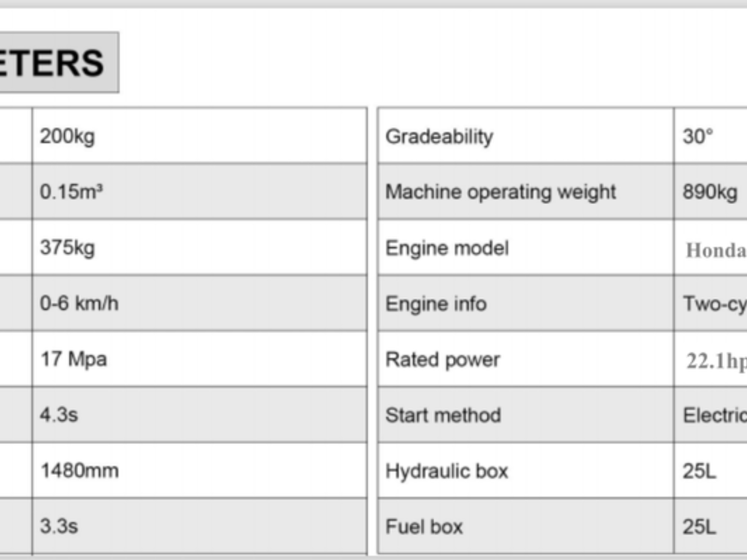Screen dimensions: 747x560
Task: Click the Engine info label cell
Action: (436, 304)
